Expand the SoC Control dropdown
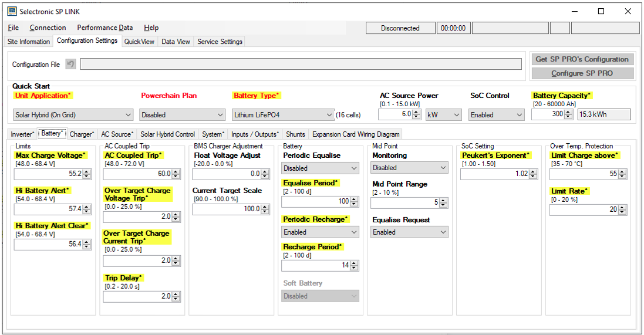Screen dimensions: 644x335 (497, 115)
